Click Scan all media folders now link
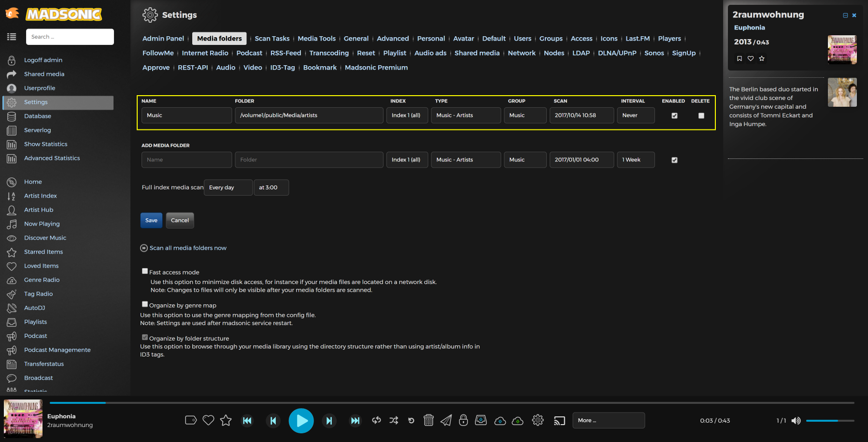 click(x=188, y=248)
